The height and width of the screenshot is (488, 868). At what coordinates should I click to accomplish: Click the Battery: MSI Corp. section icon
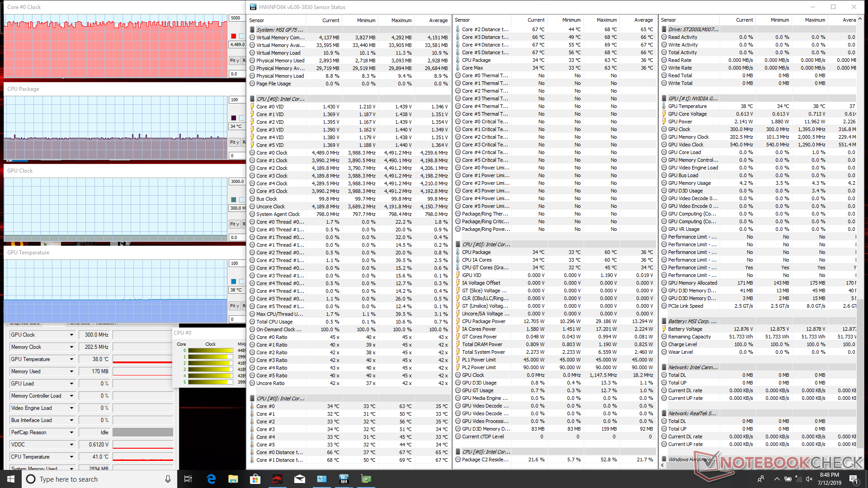664,321
